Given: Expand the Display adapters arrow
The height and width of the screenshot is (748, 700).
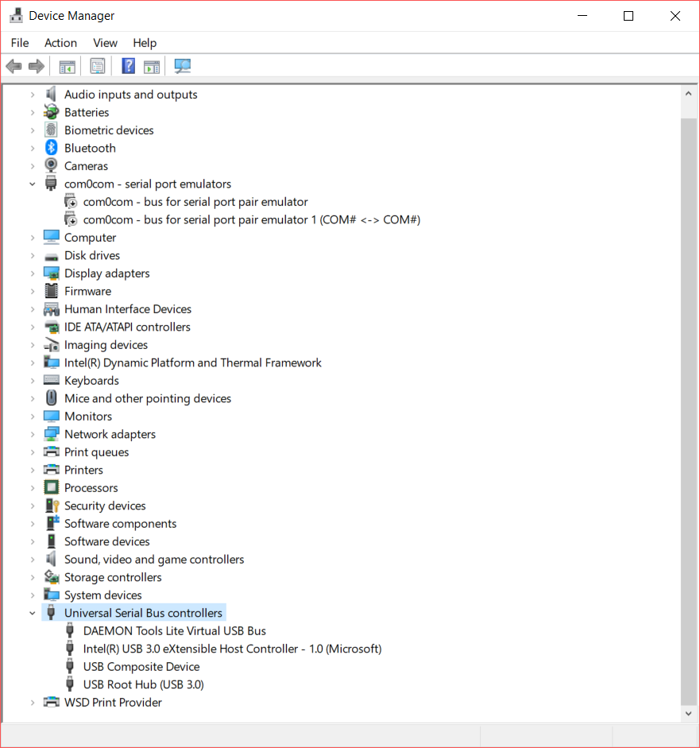Looking at the screenshot, I should pyautogui.click(x=33, y=273).
